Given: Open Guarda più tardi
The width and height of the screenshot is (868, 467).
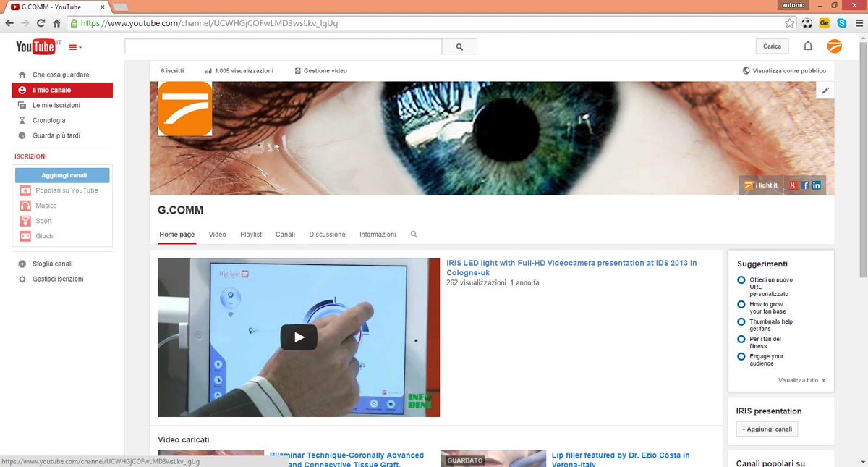Looking at the screenshot, I should [x=56, y=135].
